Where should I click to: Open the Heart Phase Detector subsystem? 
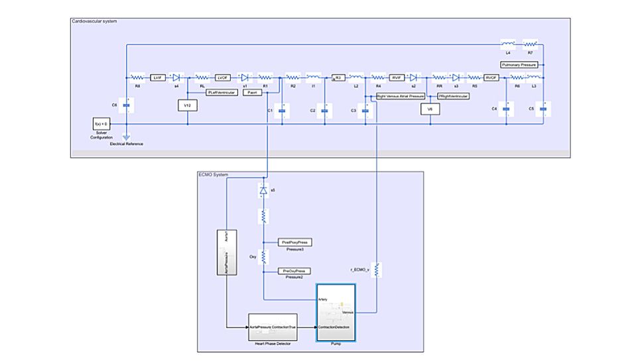point(273,327)
